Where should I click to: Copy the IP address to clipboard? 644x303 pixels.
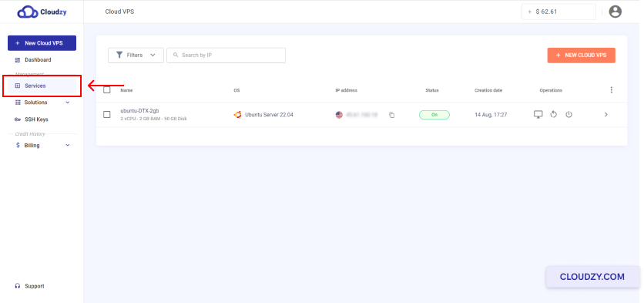pos(392,115)
